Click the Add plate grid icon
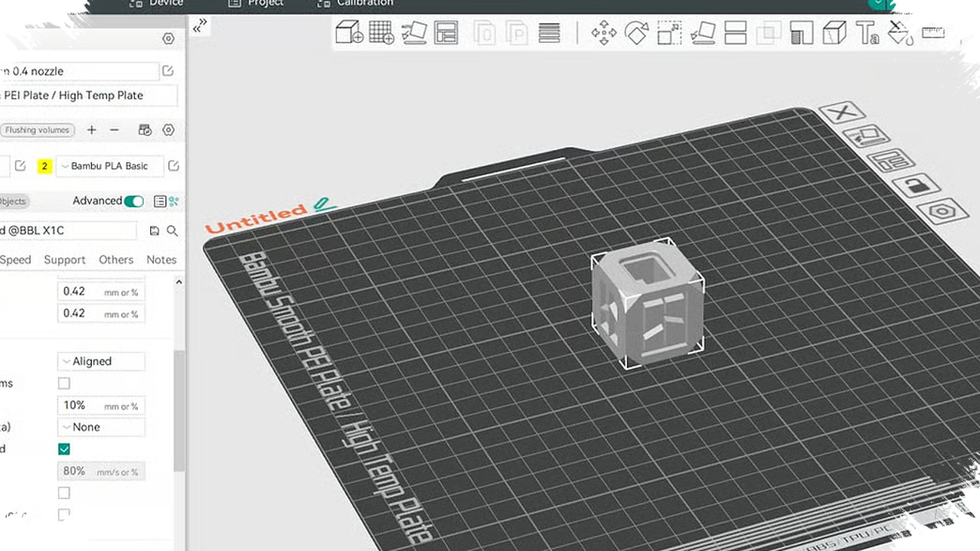Viewport: 980px width, 551px height. 381,32
